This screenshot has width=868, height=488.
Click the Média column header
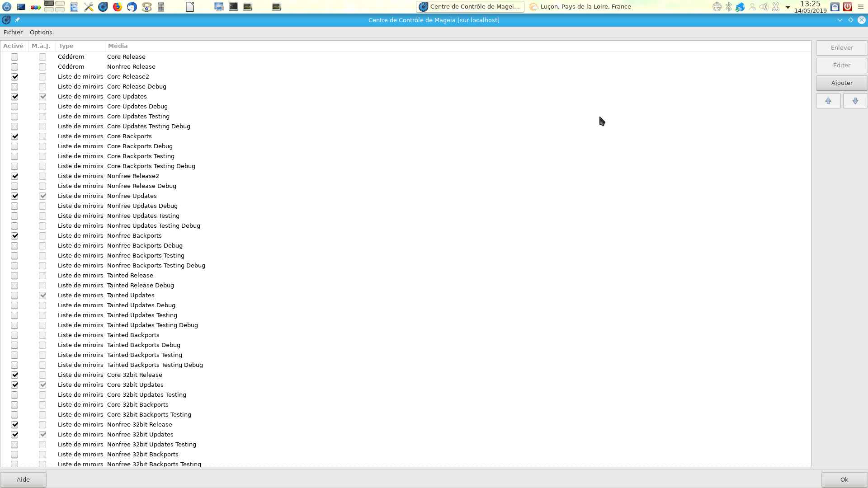point(458,46)
